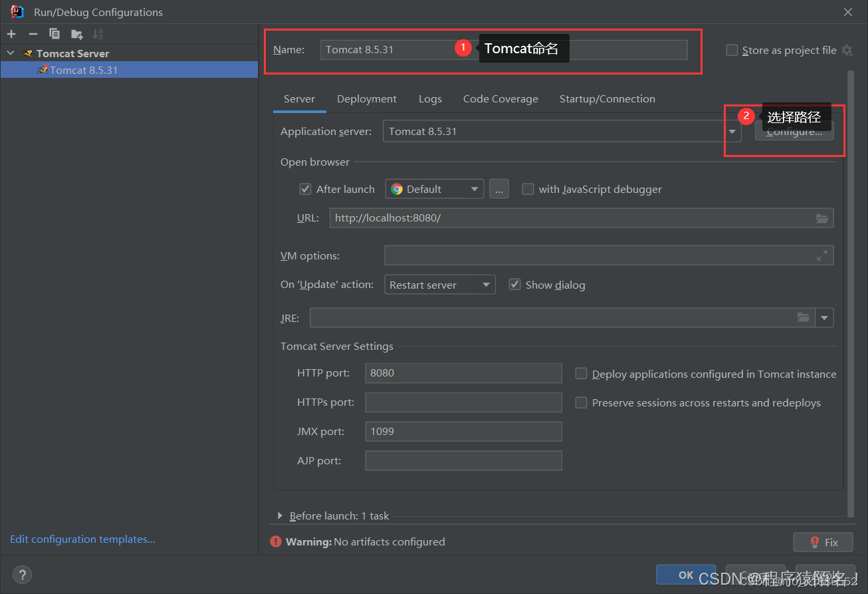Click the Tomcat Server group icon
The width and height of the screenshot is (868, 594).
click(28, 53)
